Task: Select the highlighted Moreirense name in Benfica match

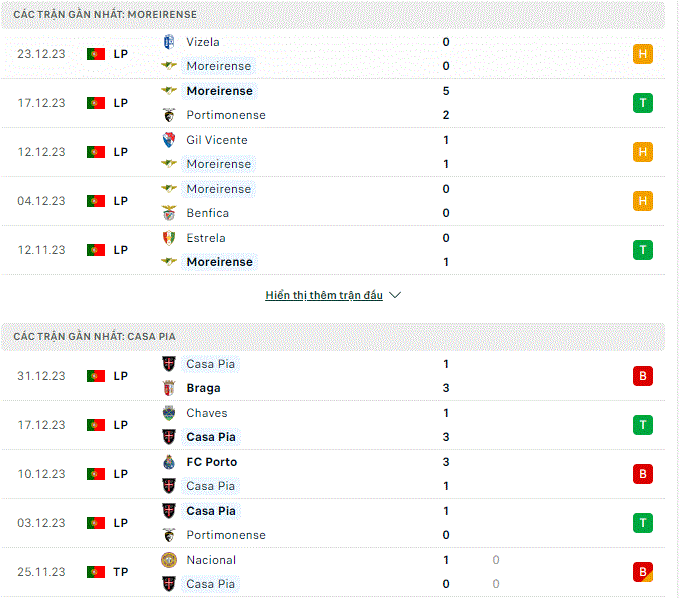Action: click(x=219, y=189)
